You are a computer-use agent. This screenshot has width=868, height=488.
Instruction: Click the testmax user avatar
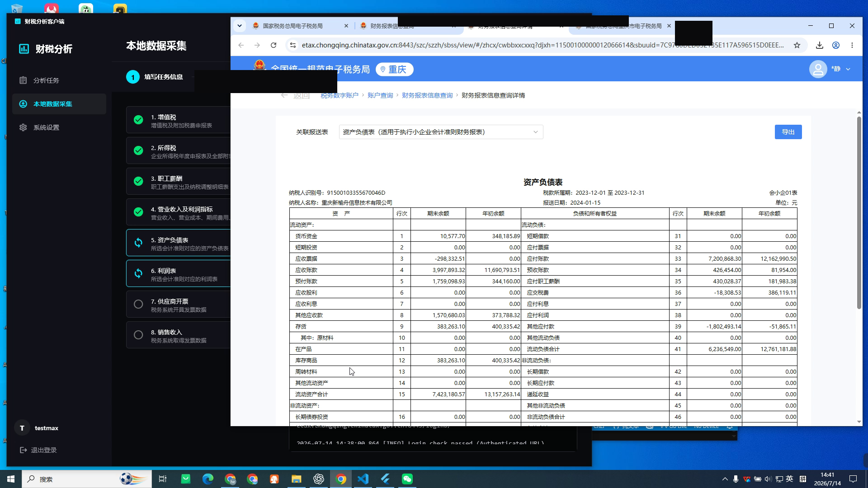click(22, 428)
